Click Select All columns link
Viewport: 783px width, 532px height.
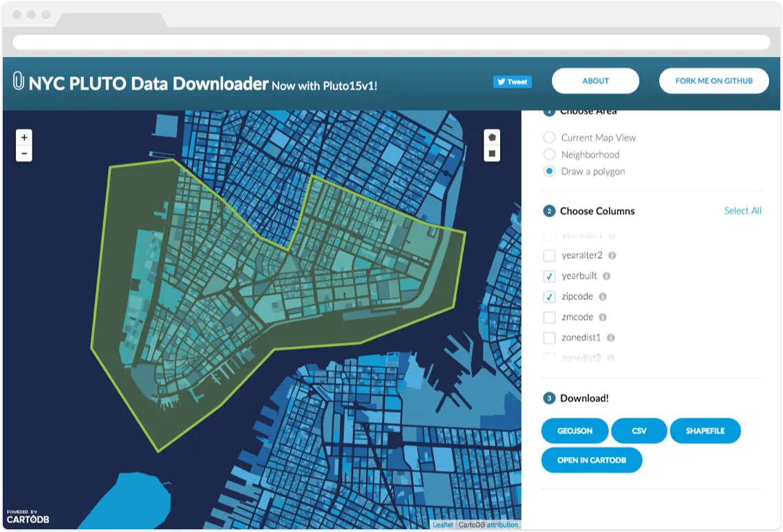click(742, 211)
